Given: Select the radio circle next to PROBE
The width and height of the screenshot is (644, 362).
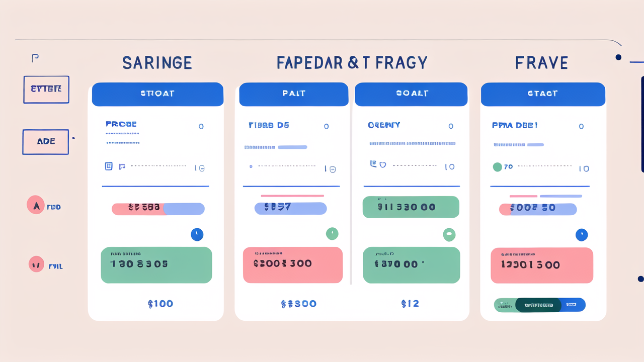Looking at the screenshot, I should point(201,126).
